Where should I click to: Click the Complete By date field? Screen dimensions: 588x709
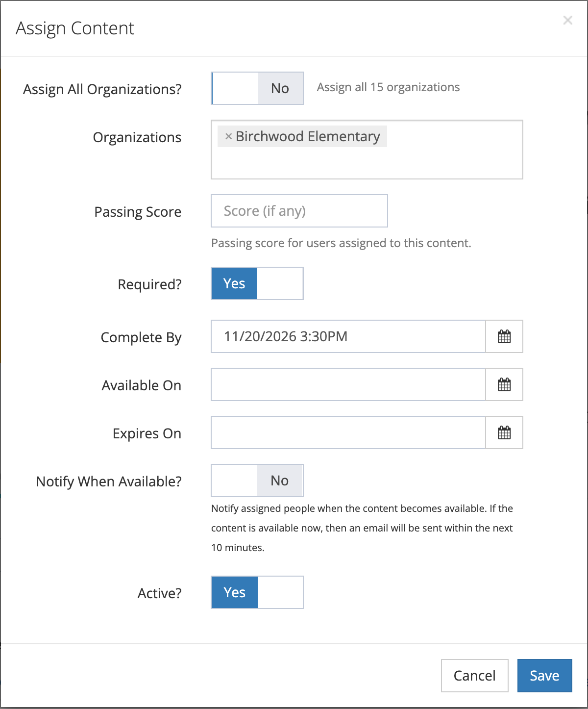(x=348, y=336)
